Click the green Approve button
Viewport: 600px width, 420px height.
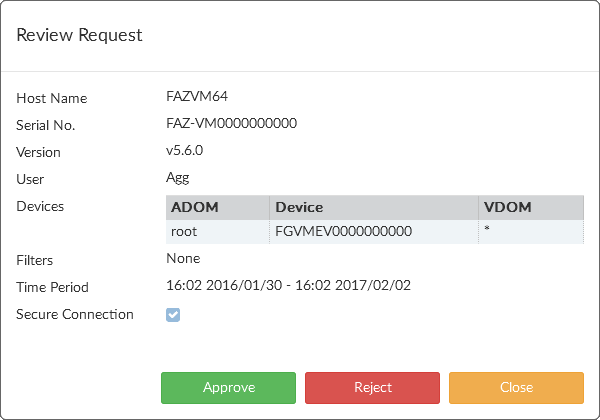click(x=228, y=387)
